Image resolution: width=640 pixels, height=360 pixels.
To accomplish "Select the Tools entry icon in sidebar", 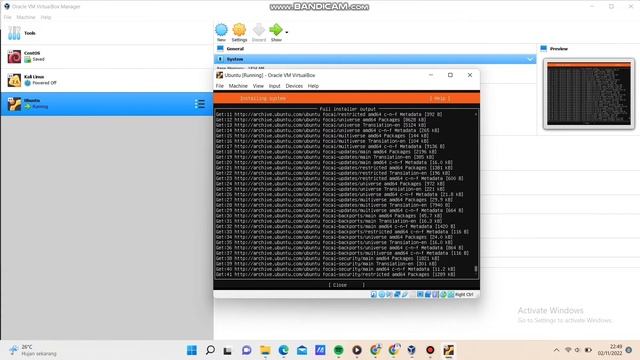I will point(14,33).
